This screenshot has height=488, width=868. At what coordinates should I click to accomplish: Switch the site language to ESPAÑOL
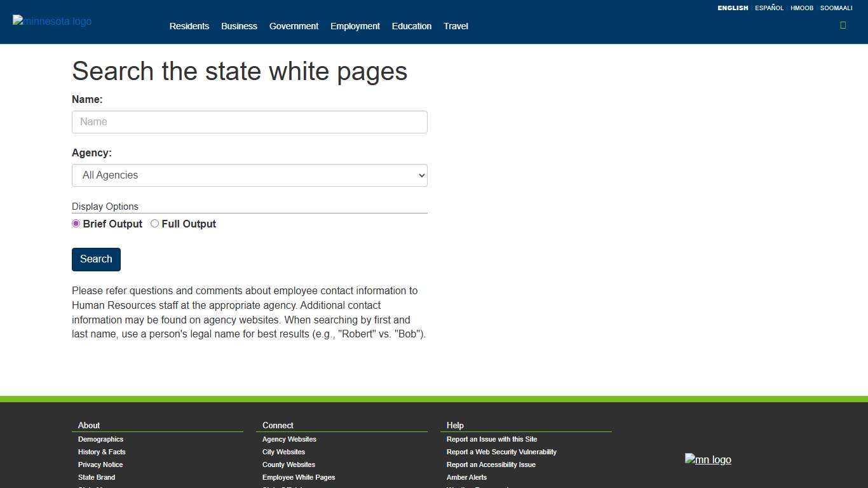769,8
